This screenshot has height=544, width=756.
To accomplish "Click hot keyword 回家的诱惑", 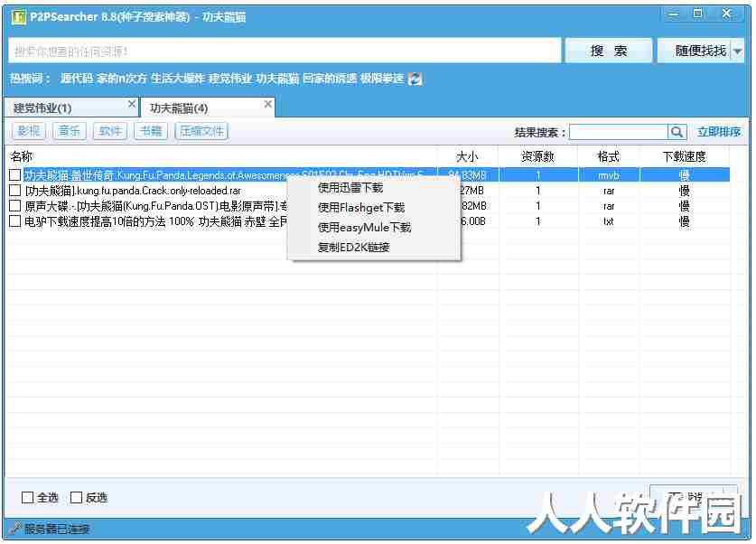I will (x=330, y=78).
